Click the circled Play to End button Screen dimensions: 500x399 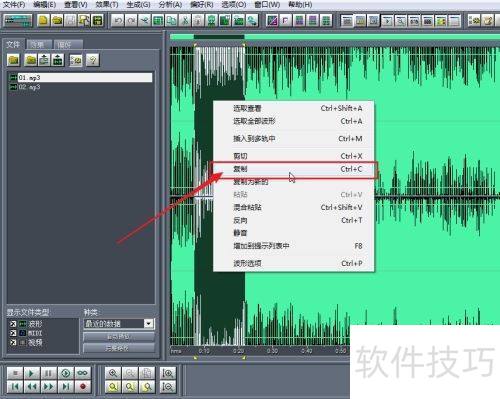(66, 373)
